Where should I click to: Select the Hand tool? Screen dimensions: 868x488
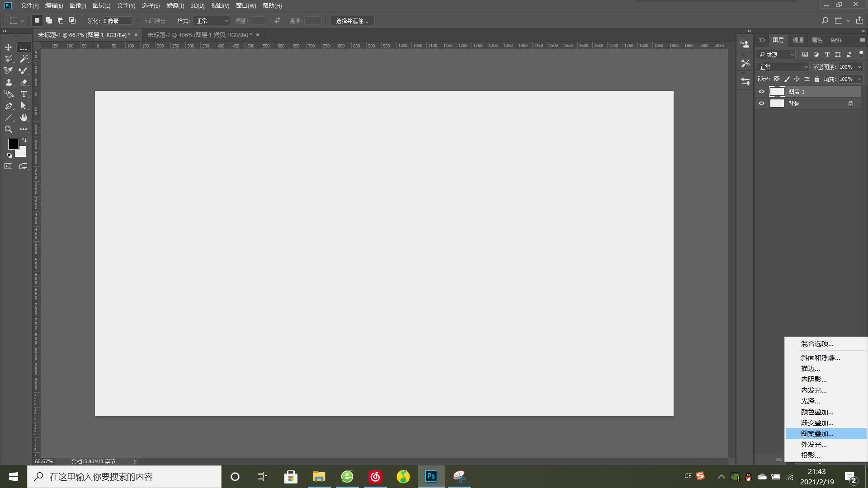tap(24, 117)
